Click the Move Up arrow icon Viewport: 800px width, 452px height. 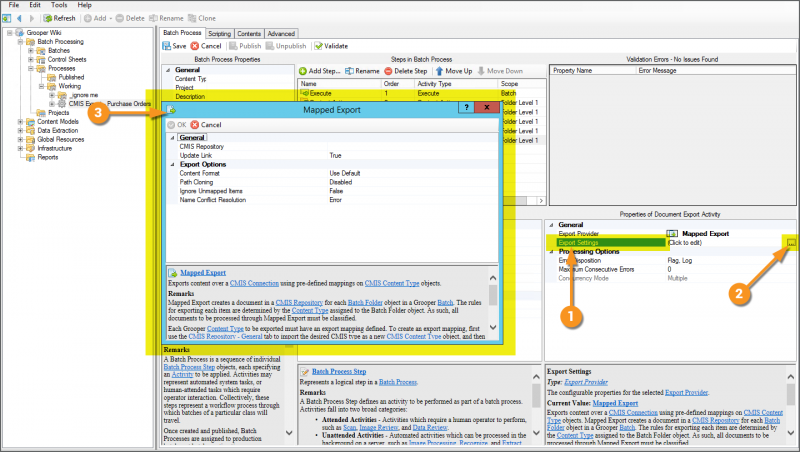(438, 71)
